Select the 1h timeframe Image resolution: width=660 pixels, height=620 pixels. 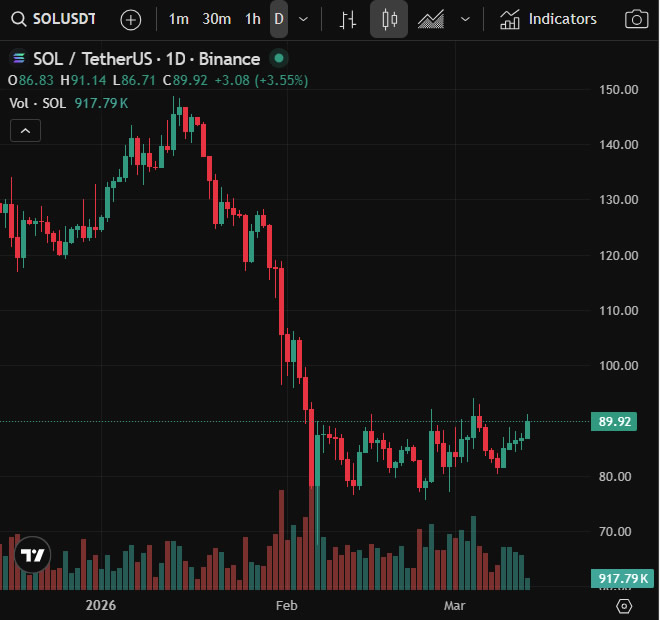click(x=253, y=19)
